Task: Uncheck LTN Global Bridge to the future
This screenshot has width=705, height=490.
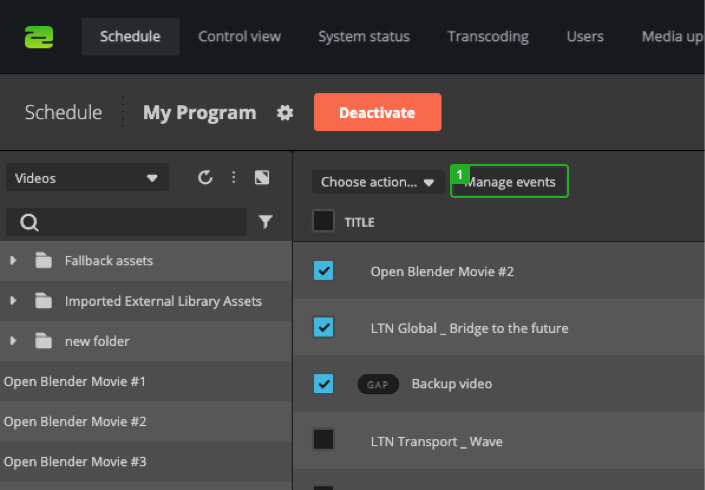Action: 323,327
